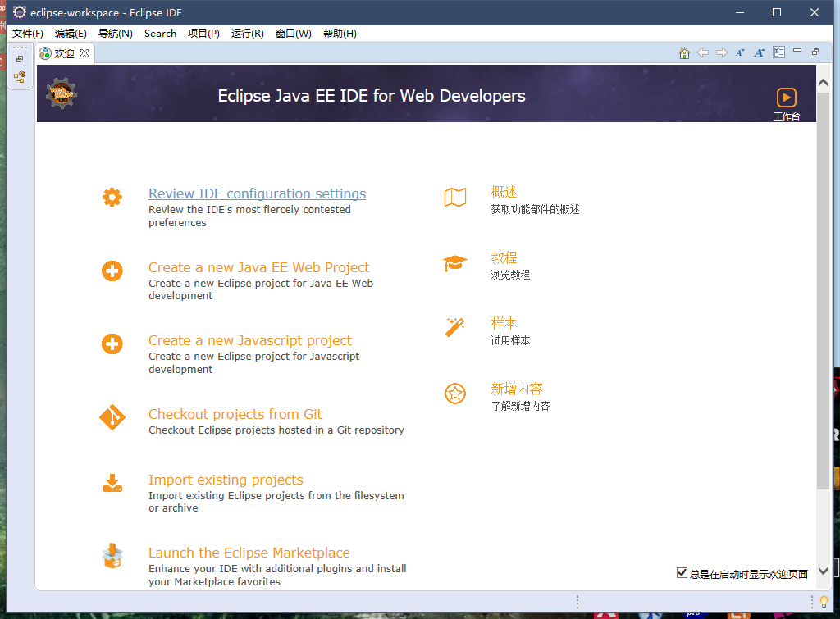Open the 项目(P) menu
This screenshot has width=840, height=619.
(x=203, y=33)
